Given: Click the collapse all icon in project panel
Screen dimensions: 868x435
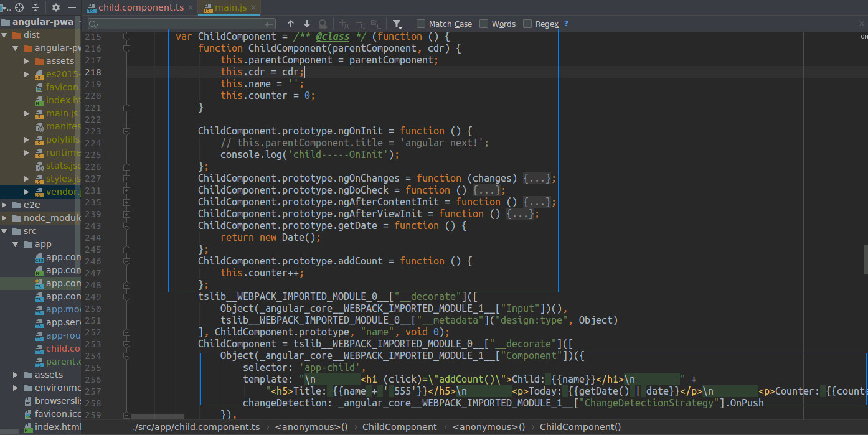Looking at the screenshot, I should point(36,7).
